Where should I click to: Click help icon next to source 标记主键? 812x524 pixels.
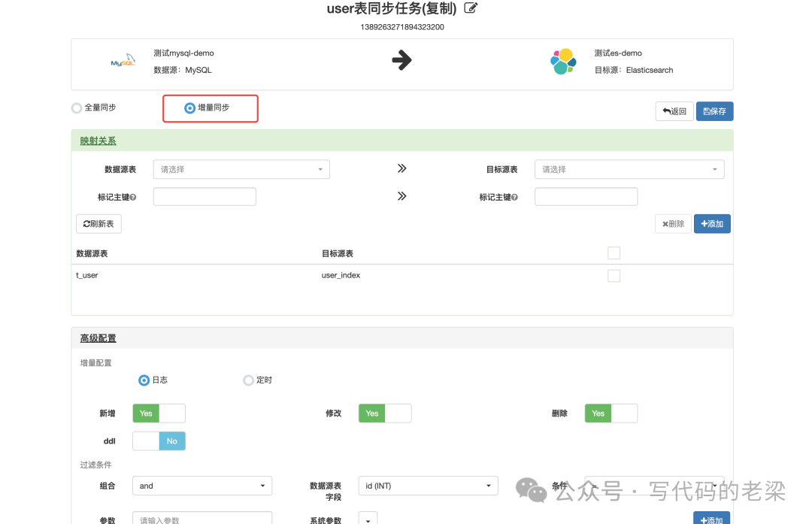133,198
